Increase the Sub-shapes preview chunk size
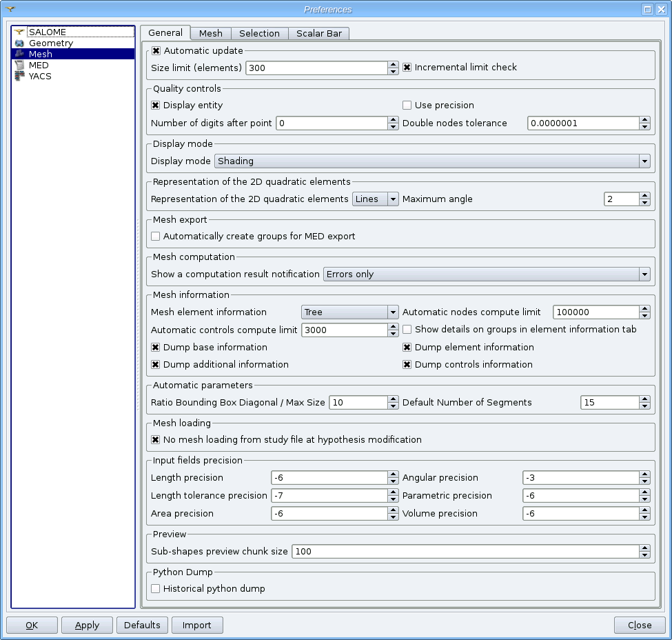This screenshot has width=672, height=640. (x=644, y=548)
